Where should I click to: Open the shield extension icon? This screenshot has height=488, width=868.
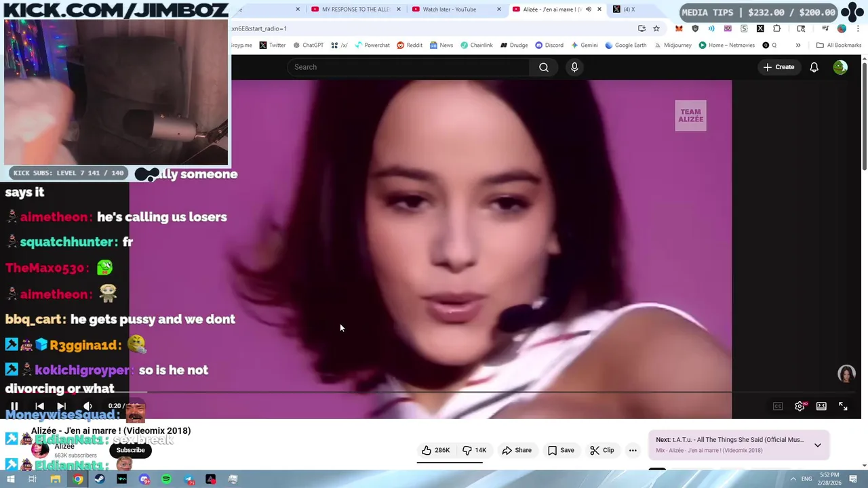tap(695, 28)
